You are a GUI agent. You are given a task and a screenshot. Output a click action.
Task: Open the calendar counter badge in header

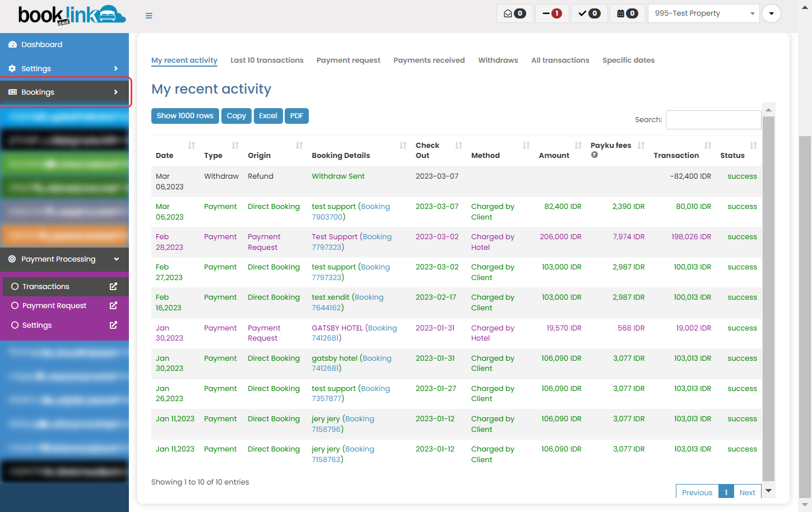627,13
